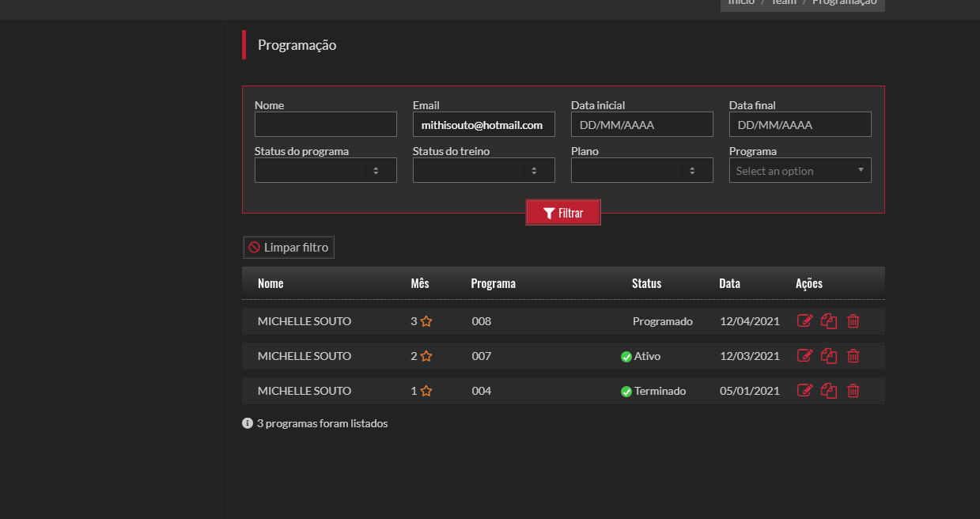
Task: Delete the program 007 entry
Action: tap(853, 356)
